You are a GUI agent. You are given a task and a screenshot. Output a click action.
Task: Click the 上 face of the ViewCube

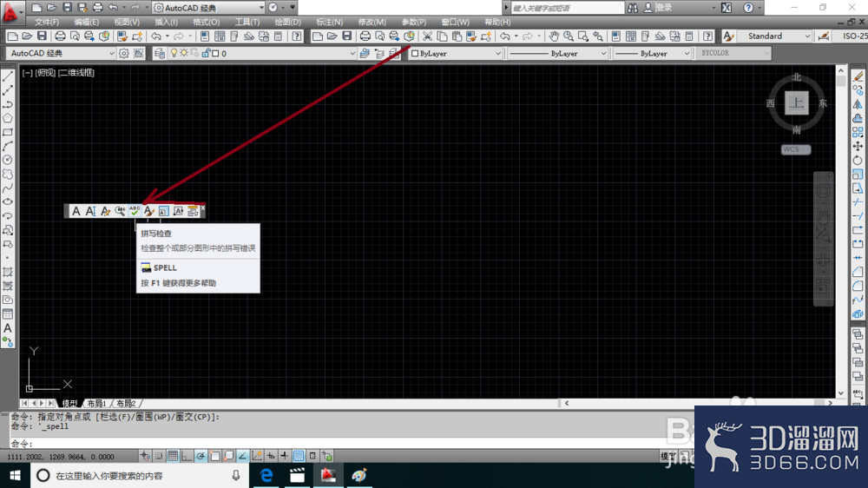tap(797, 103)
